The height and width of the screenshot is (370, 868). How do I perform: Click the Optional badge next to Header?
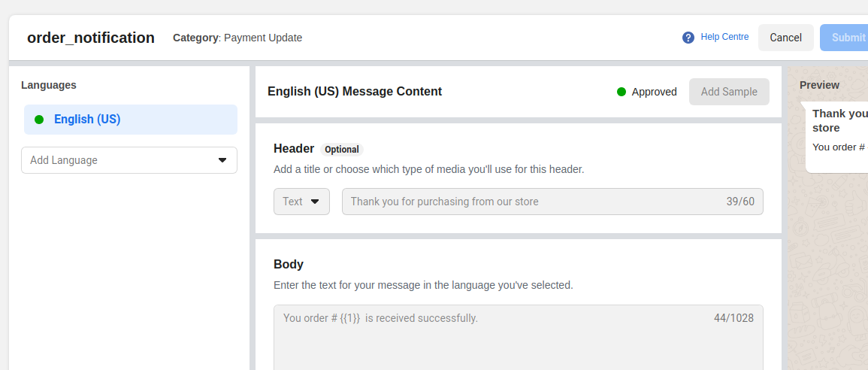pyautogui.click(x=341, y=150)
